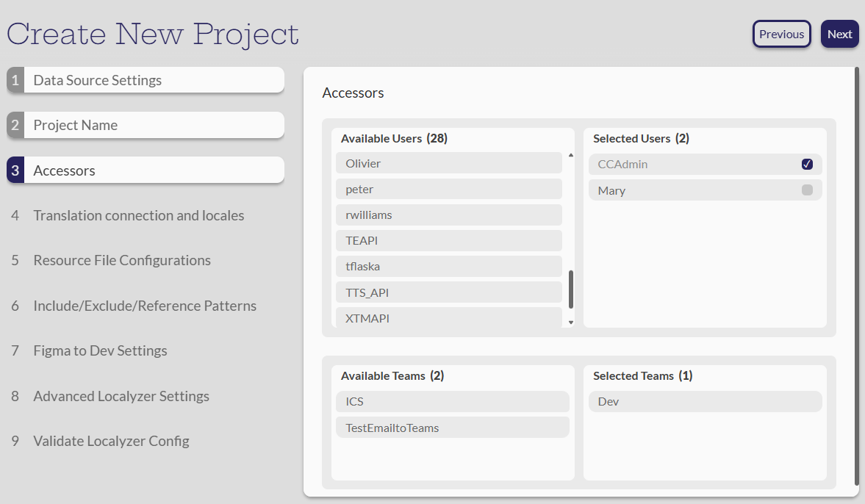Viewport: 865px width, 504px height.
Task: Open Translation connection and locales step
Action: [138, 215]
